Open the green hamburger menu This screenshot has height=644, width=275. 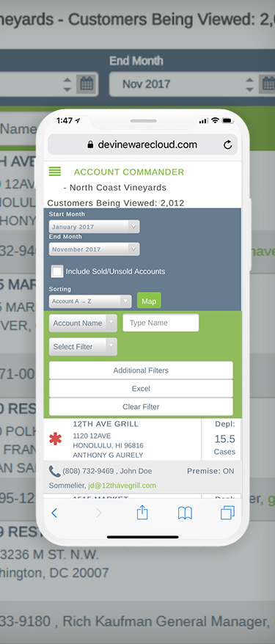[54, 172]
